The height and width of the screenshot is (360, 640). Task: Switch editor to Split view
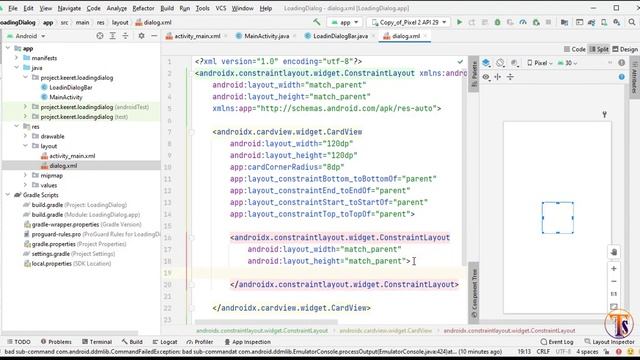(x=599, y=49)
